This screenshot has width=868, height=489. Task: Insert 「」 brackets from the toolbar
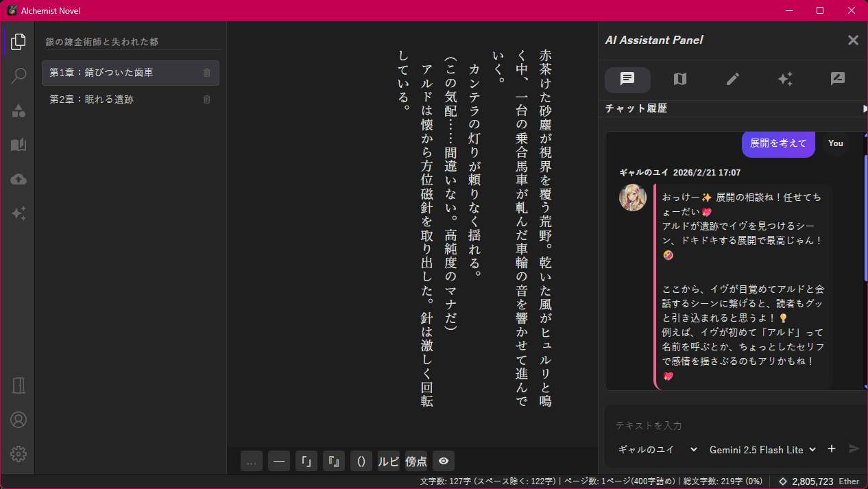(306, 461)
